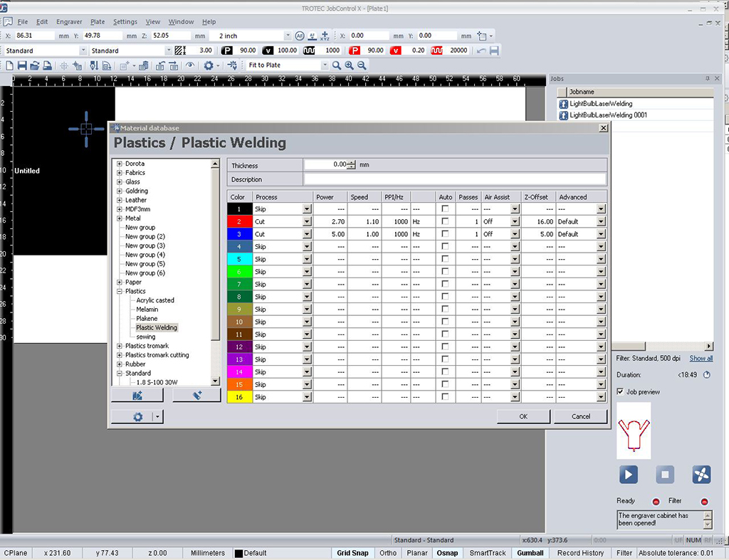Click the AF autofocus icon
729x560 pixels.
pos(300,36)
